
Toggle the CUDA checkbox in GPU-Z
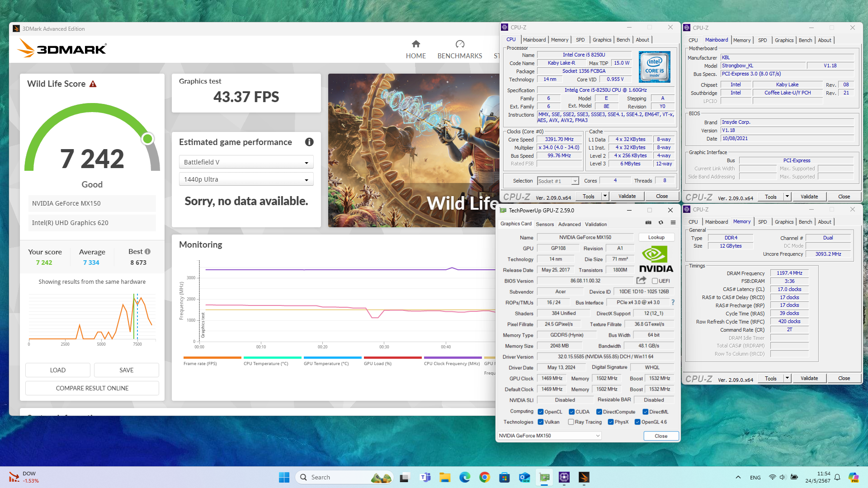point(571,412)
